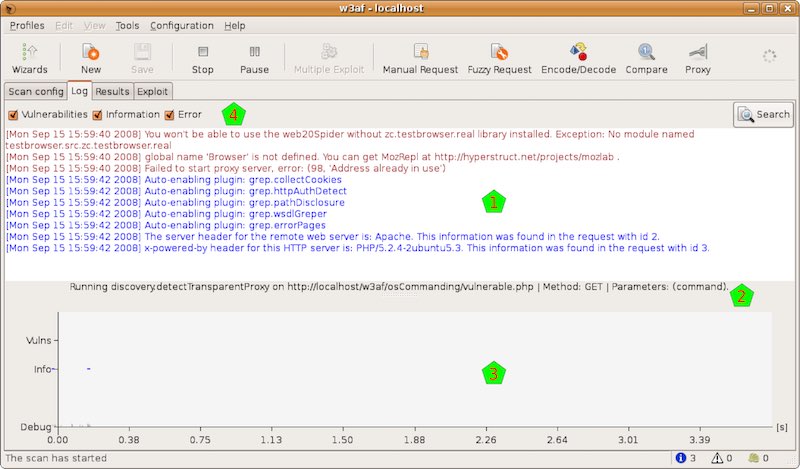
Task: Uncheck the Vulnerabilities filter checkbox
Action: pyautogui.click(x=13, y=115)
